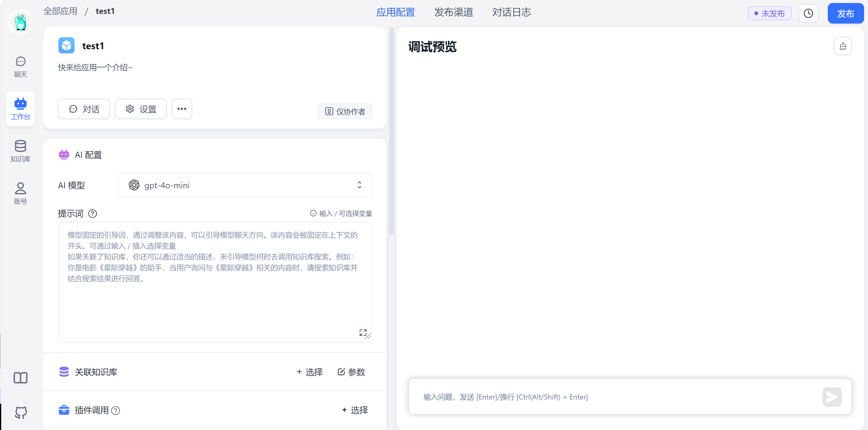Click the test1 app title
The height and width of the screenshot is (430, 868).
[93, 46]
